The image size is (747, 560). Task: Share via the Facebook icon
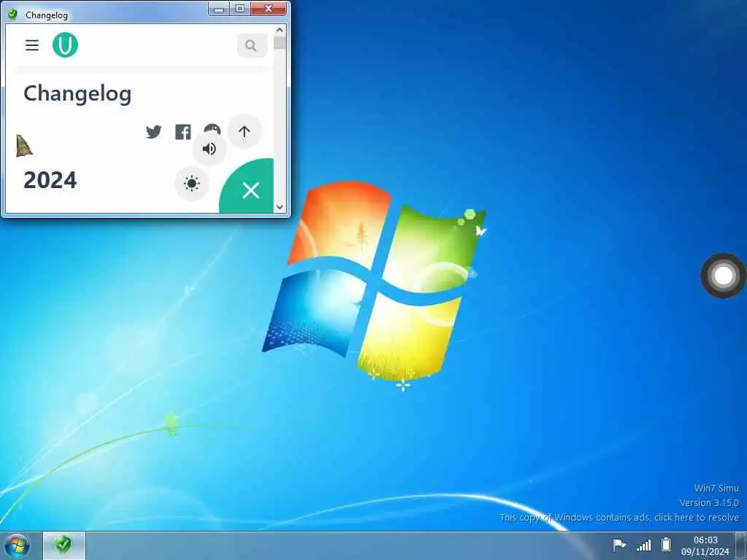[183, 132]
